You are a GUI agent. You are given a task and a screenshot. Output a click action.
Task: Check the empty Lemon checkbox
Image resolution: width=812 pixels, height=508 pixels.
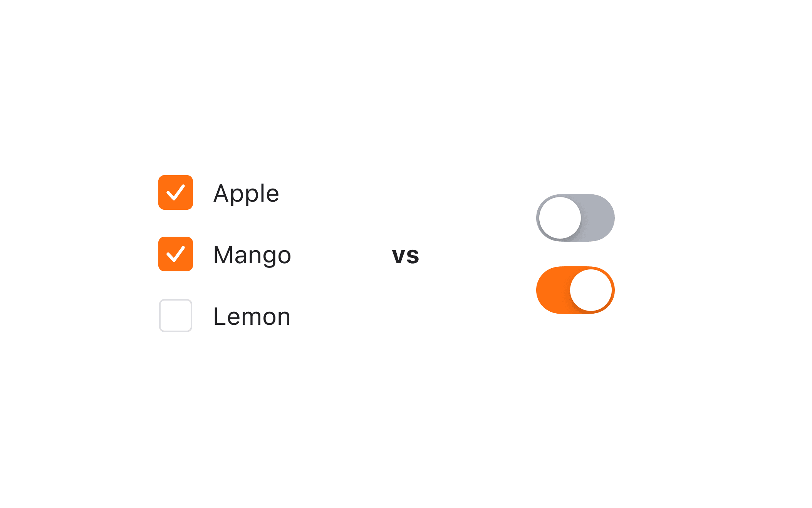tap(176, 316)
